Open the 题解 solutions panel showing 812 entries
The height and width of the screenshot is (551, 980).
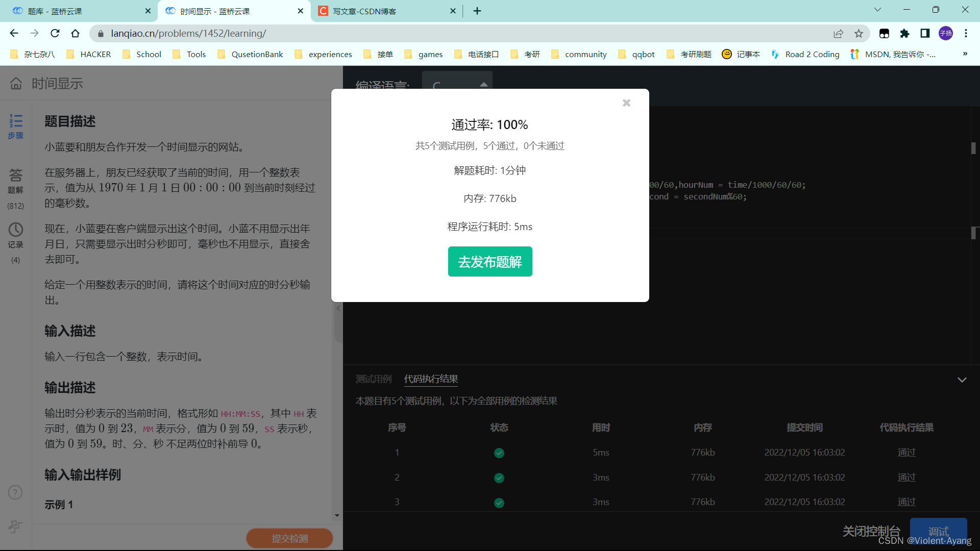15,186
